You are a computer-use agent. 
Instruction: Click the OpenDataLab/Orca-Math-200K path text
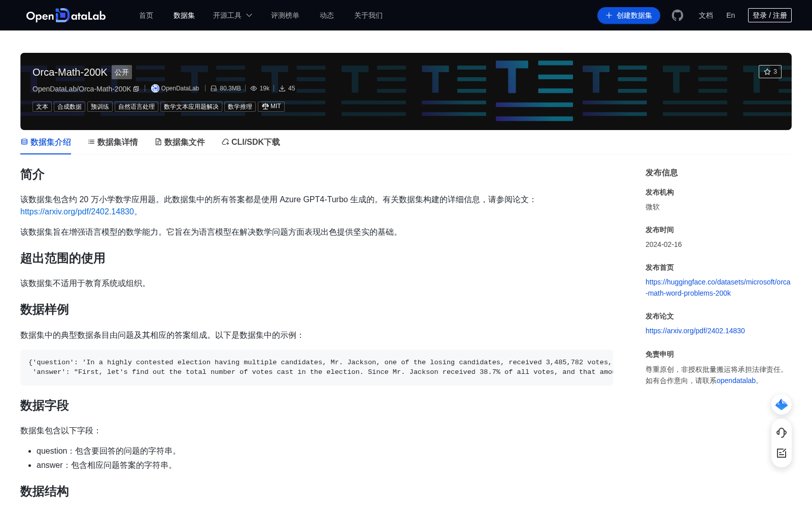pos(82,89)
